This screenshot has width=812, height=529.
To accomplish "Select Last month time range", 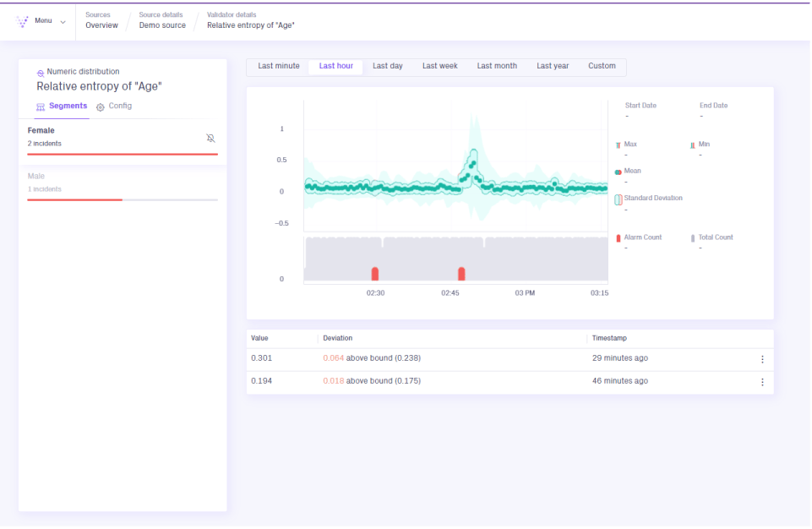I will click(497, 66).
